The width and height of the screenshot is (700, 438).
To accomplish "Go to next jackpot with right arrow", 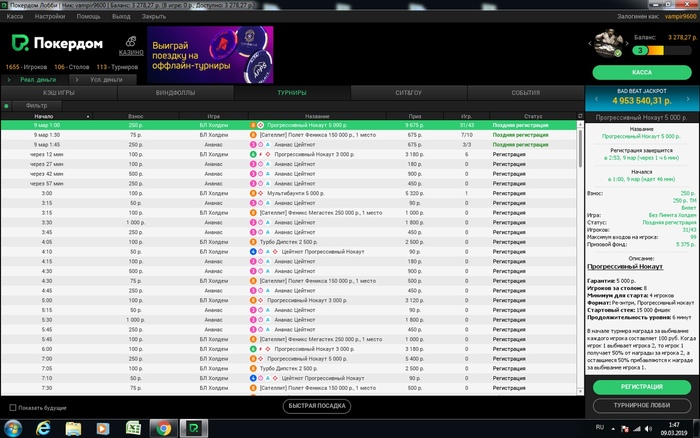I will pos(688,99).
